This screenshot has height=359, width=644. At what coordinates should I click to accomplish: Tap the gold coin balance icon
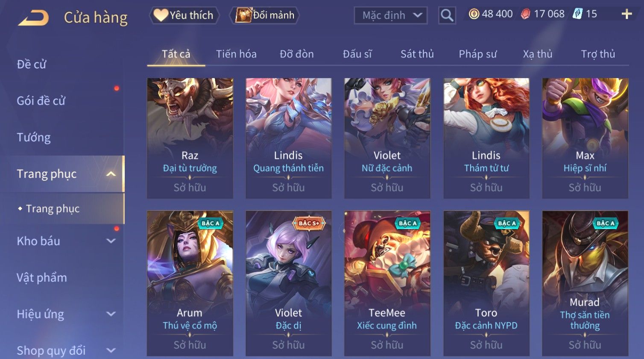tap(474, 14)
